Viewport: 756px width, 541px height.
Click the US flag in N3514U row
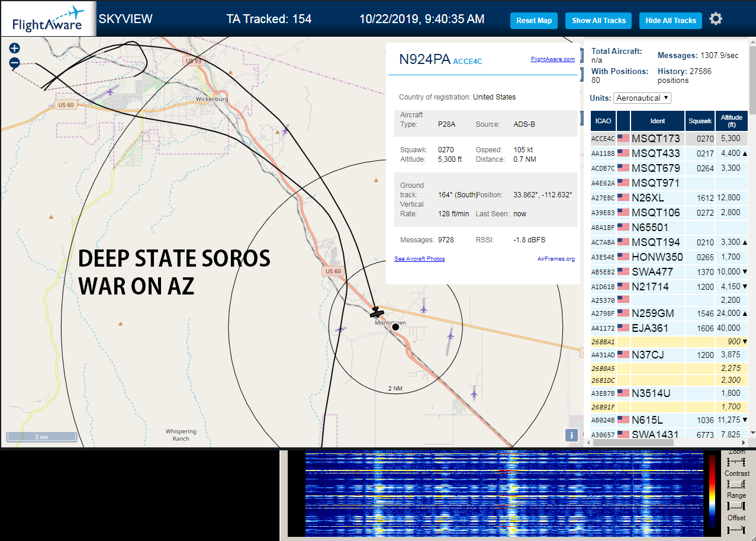(x=623, y=393)
